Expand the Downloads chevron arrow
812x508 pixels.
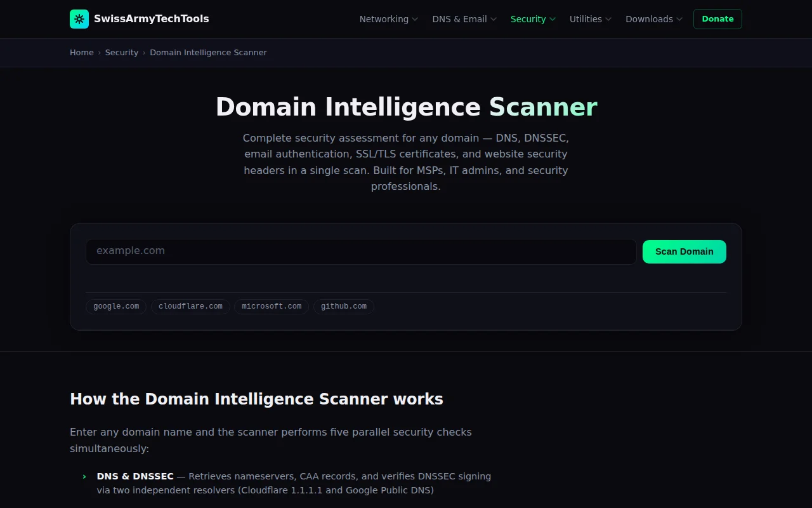[679, 19]
